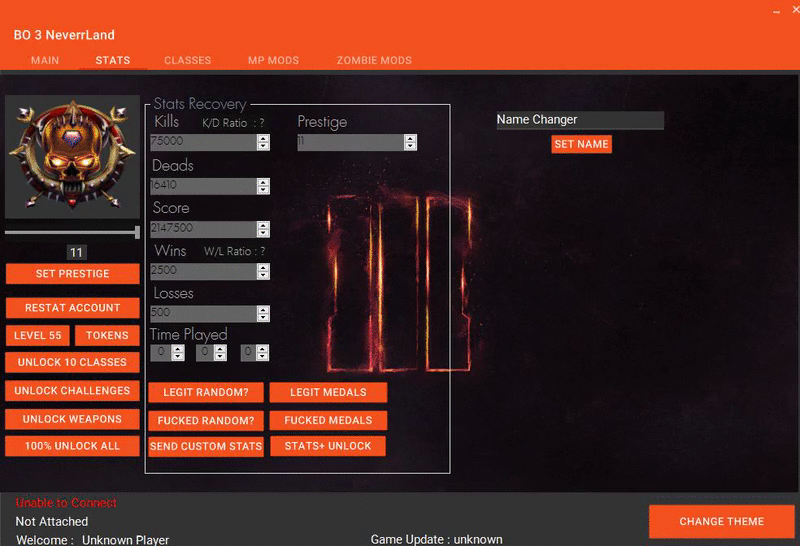The width and height of the screenshot is (800, 546).
Task: Click the prestige skull emblem image
Action: pos(72,157)
